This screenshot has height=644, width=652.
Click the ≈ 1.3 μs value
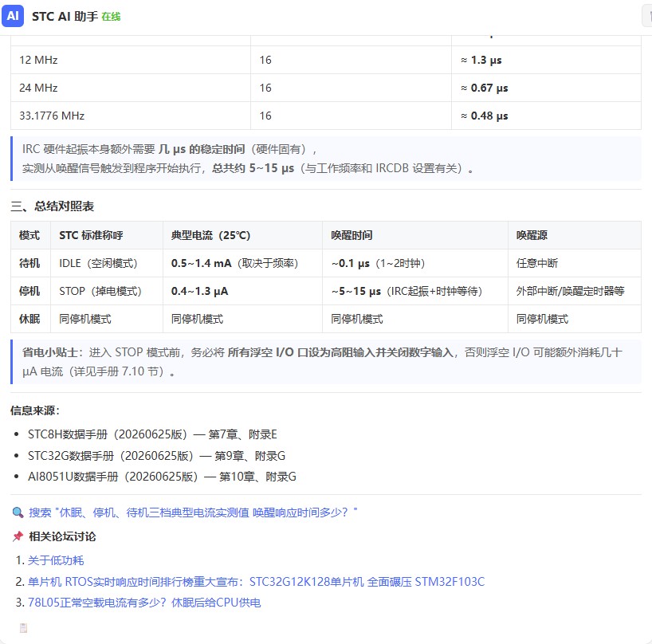point(481,60)
